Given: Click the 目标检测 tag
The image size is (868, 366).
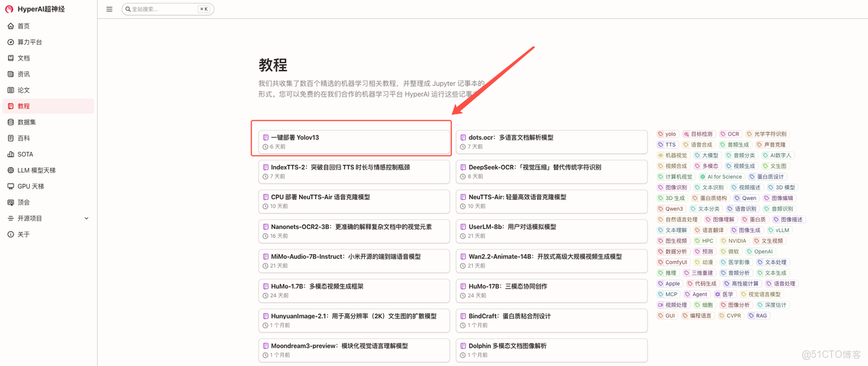Looking at the screenshot, I should [698, 134].
